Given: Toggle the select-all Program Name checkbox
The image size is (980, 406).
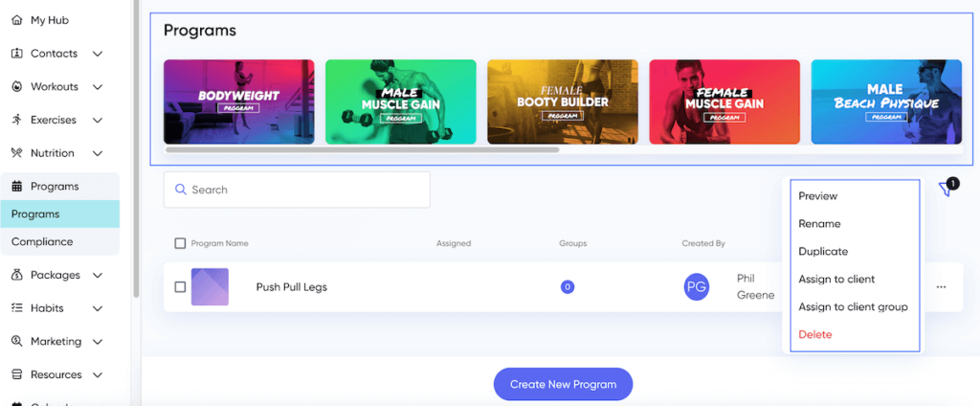Looking at the screenshot, I should tap(180, 243).
